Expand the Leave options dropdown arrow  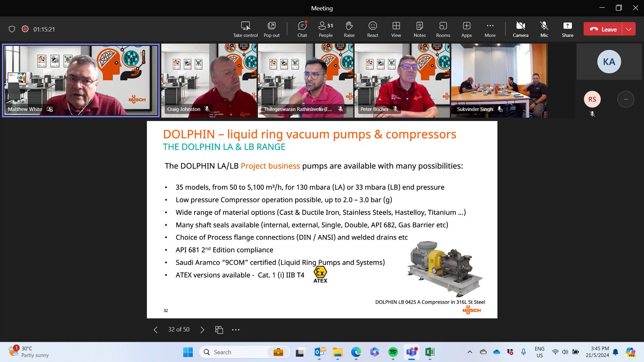tap(629, 29)
